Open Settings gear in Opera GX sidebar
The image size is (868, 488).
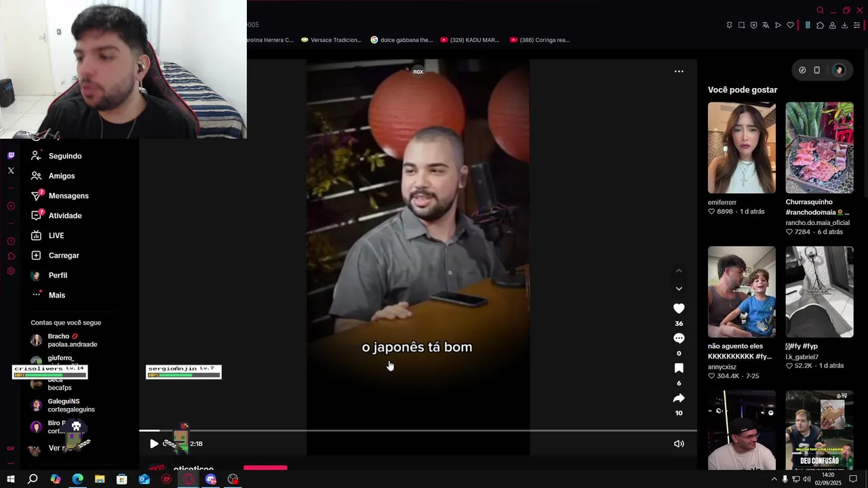click(x=11, y=271)
